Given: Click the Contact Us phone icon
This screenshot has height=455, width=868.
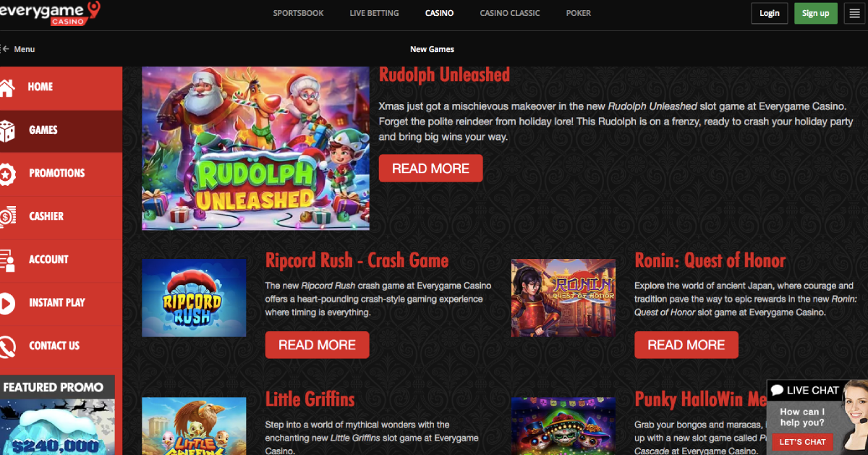Looking at the screenshot, I should click(7, 346).
